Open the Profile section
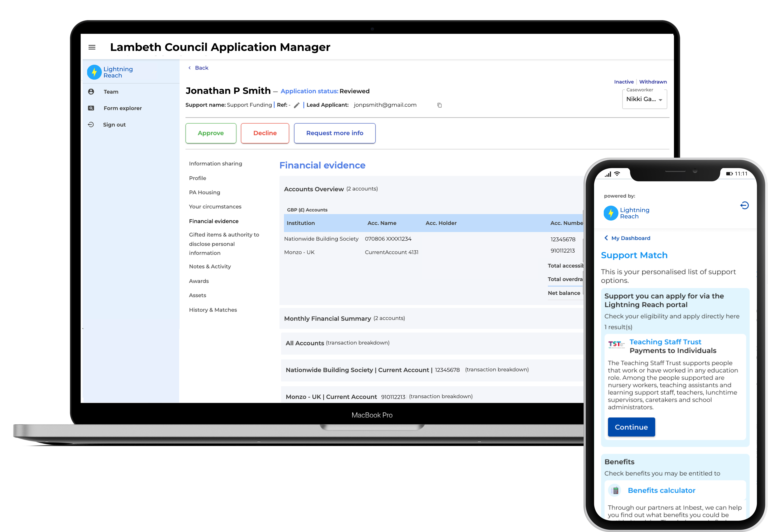 [197, 178]
